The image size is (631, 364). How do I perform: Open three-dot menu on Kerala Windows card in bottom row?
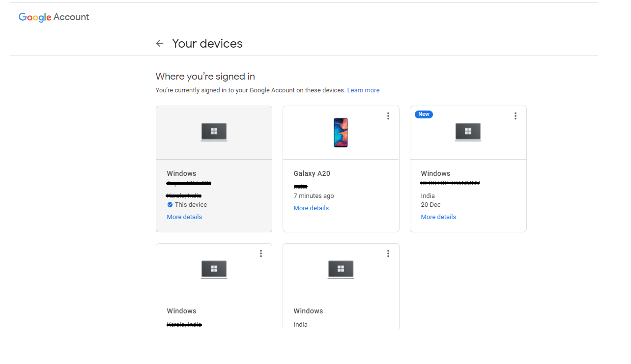261,253
